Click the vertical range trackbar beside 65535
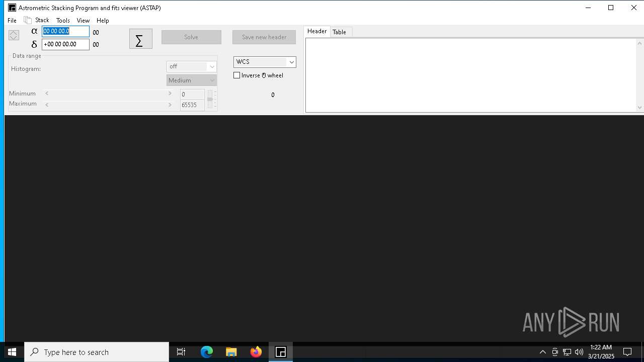644x362 pixels. [210, 99]
